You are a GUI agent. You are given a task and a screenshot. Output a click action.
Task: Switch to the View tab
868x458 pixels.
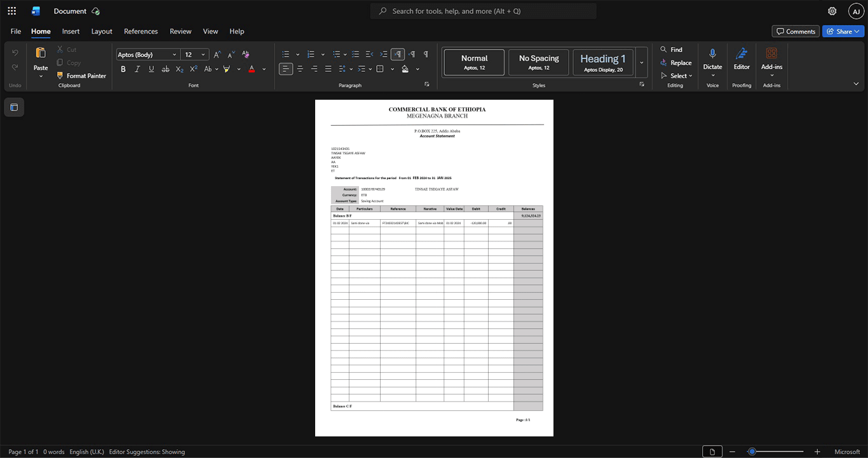(210, 31)
